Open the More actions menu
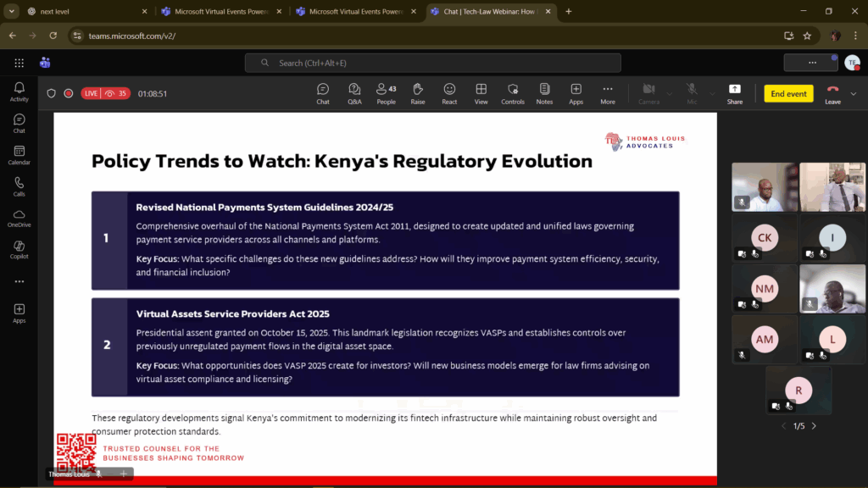 [607, 93]
